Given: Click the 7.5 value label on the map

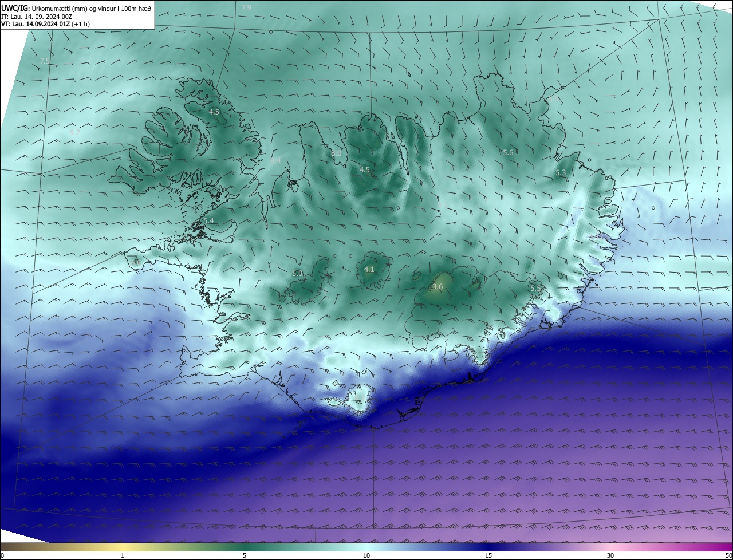Looking at the screenshot, I should tap(45, 61).
